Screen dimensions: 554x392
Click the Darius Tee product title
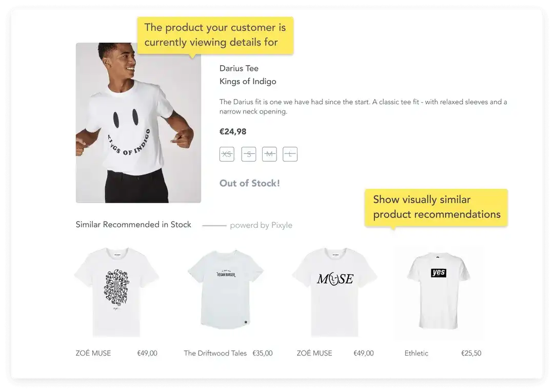click(x=239, y=68)
